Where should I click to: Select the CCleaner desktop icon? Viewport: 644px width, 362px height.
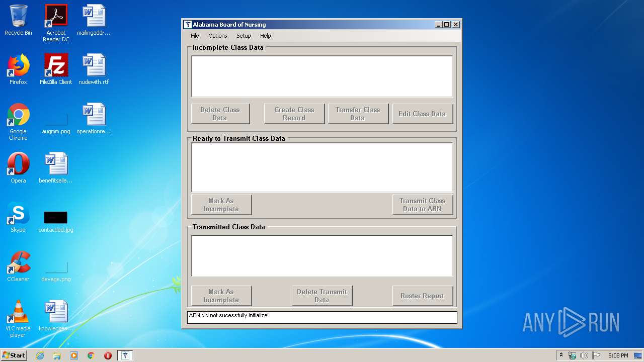pos(18,266)
